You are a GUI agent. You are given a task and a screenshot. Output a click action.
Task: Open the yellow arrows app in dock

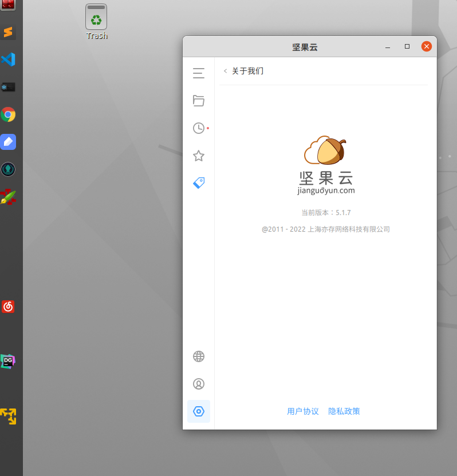[x=8, y=416]
